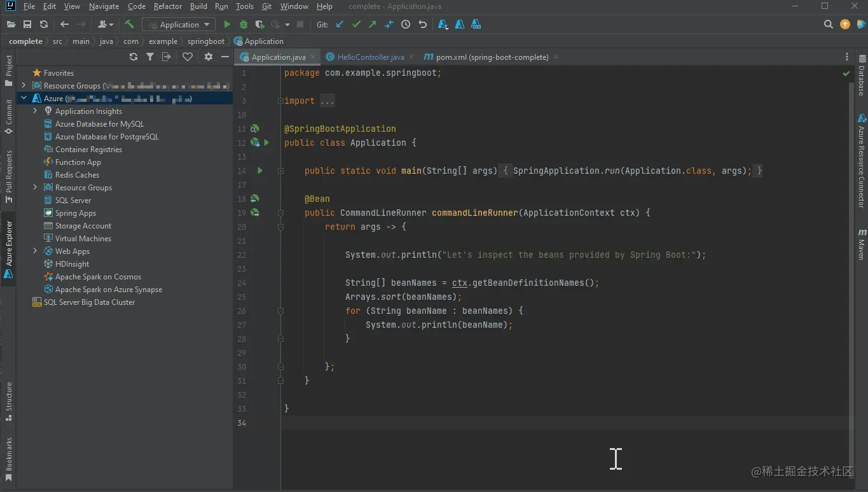
Task: Save all files via floppy icon
Action: tap(27, 24)
